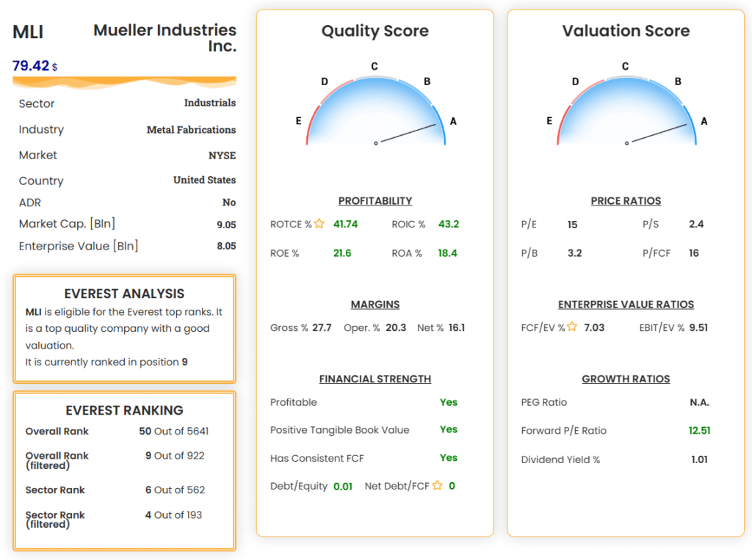The width and height of the screenshot is (752, 560).
Task: Click the Net Debt/FCF value 0
Action: (452, 486)
